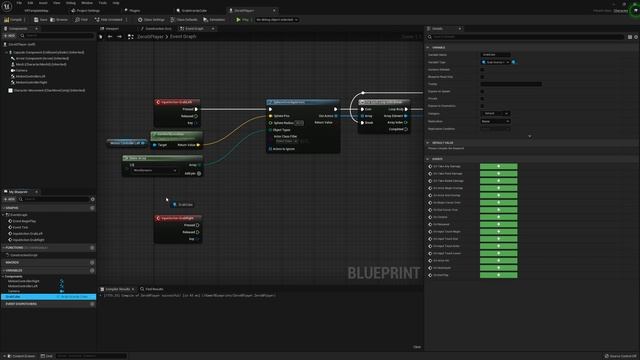Navigate back in graph history
640x360 pixels.
[x=110, y=37]
